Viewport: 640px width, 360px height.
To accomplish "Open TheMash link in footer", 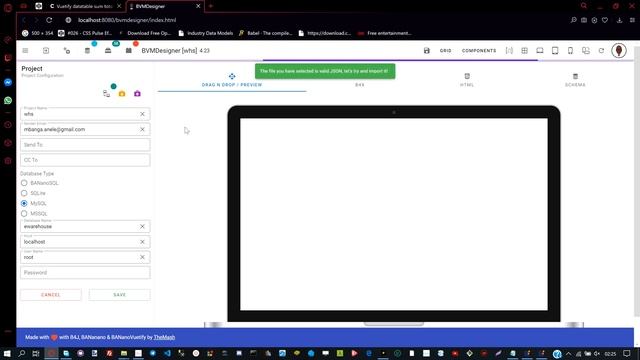I will click(x=164, y=337).
